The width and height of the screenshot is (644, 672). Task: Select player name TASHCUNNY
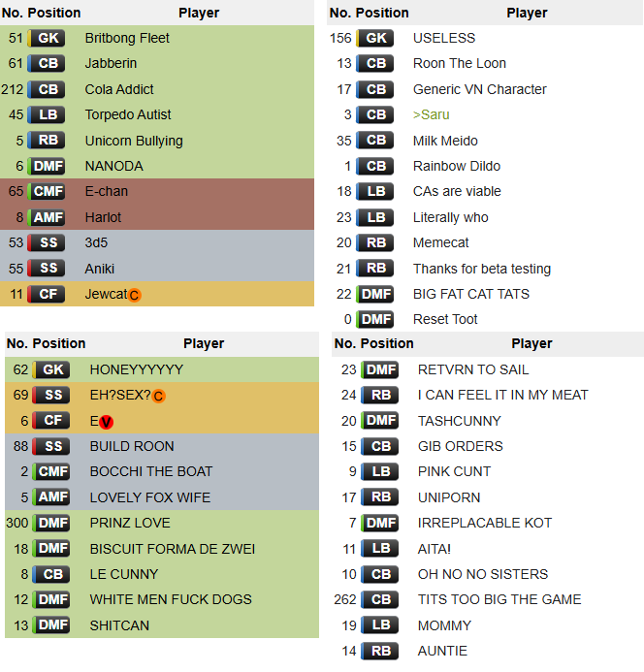459,421
